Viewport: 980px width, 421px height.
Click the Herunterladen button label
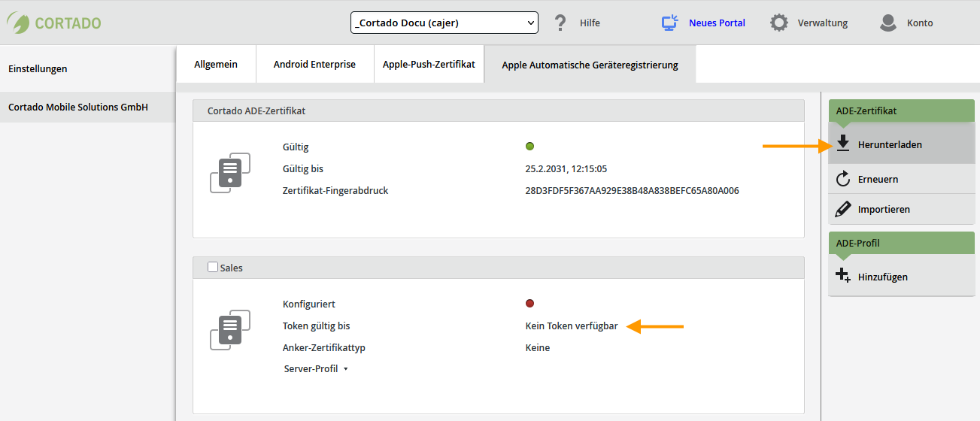tap(890, 144)
